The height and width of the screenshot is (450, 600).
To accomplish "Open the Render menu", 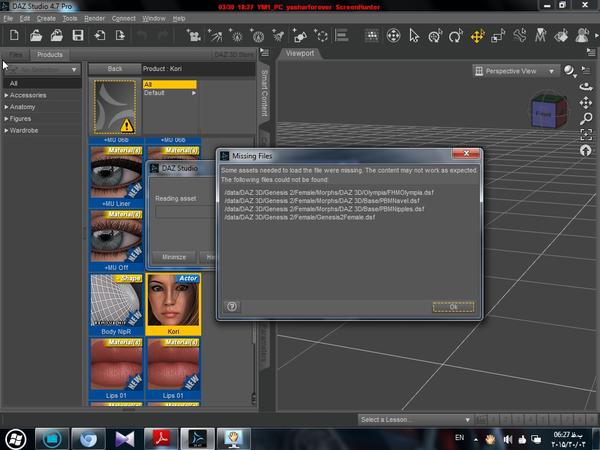I will pos(94,18).
